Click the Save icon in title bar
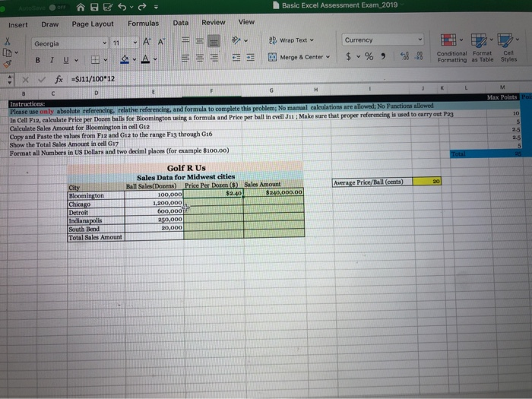This screenshot has height=399, width=532. coord(94,7)
